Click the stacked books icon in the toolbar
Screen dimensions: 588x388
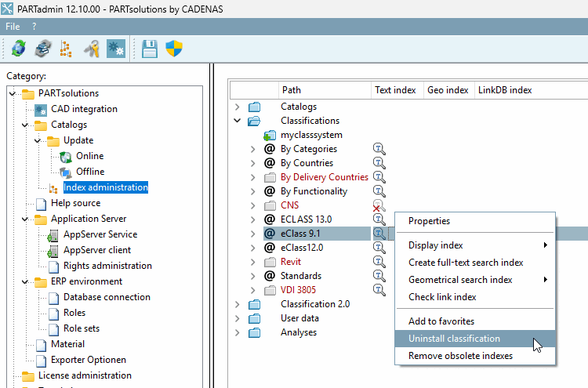42,49
